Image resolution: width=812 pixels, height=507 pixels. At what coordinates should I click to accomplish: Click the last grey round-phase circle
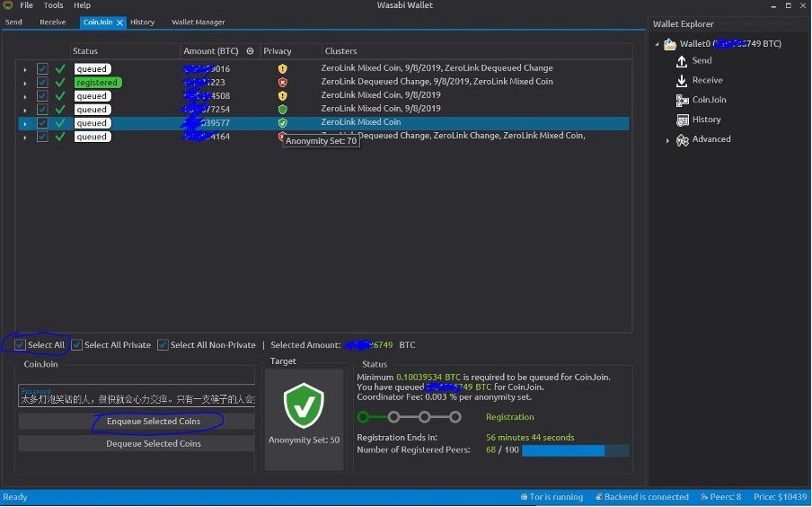point(455,417)
